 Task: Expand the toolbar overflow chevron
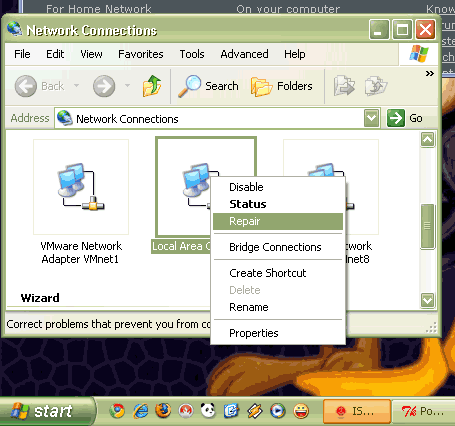[430, 73]
